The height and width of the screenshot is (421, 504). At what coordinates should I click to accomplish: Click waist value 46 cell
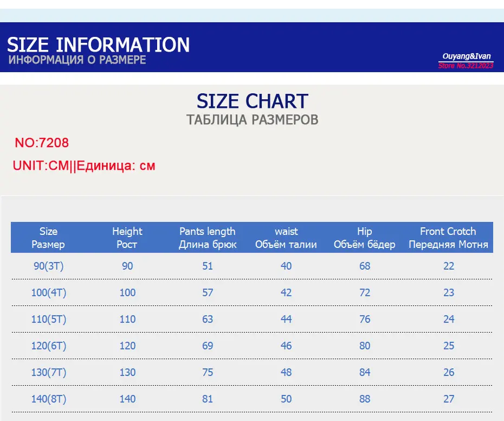tap(286, 346)
